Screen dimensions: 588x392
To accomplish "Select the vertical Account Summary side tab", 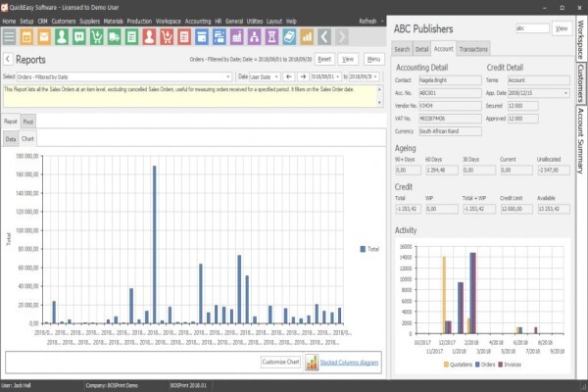I will click(x=580, y=140).
